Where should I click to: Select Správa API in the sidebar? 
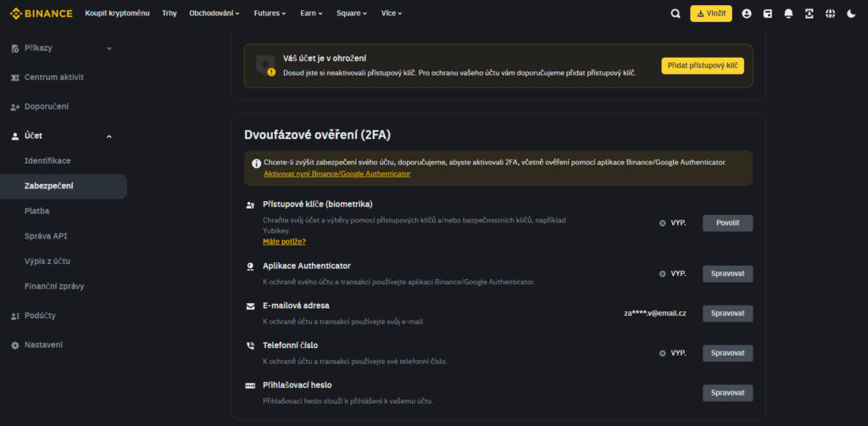[47, 236]
